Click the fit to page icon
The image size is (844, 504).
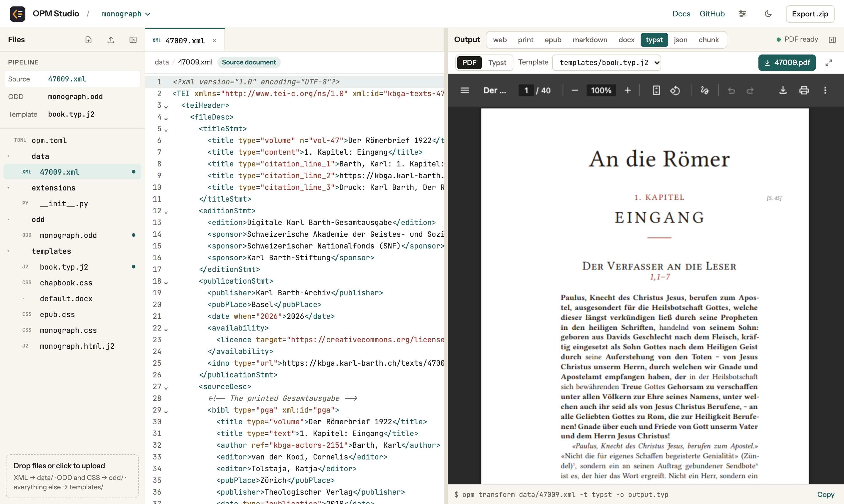(x=656, y=90)
